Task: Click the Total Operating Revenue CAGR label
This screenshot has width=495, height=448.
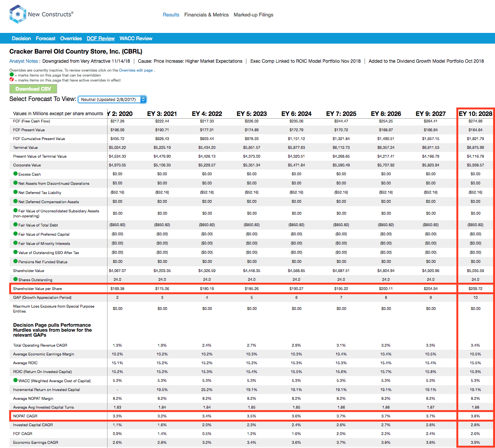Action: (40, 345)
